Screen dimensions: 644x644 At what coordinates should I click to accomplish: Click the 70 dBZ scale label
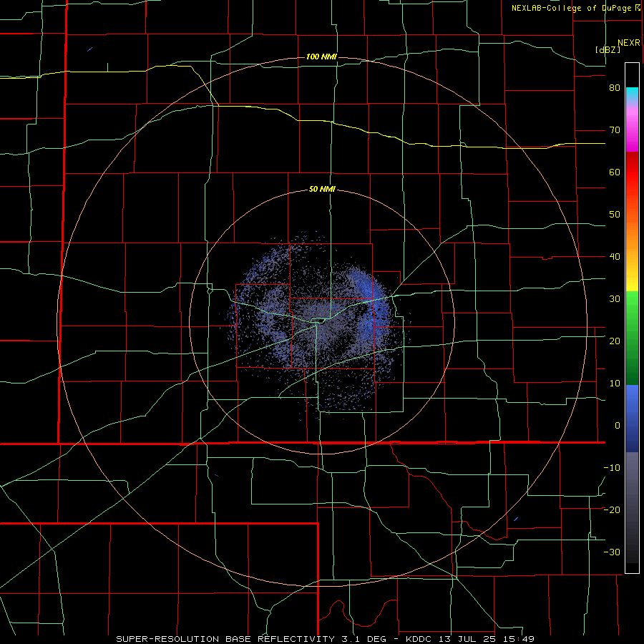click(615, 130)
